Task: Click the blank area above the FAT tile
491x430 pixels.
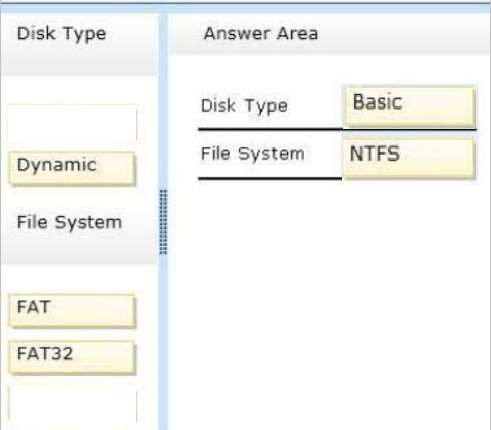Action: (79, 278)
